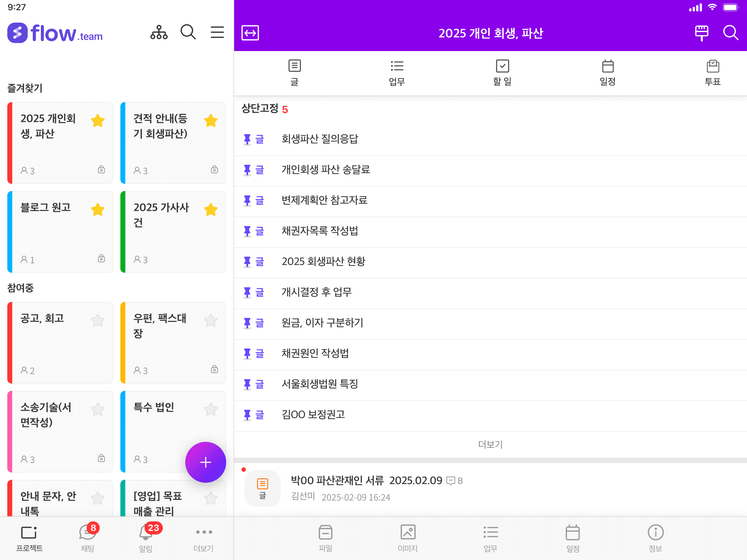Click the search icon in the left header

(188, 32)
